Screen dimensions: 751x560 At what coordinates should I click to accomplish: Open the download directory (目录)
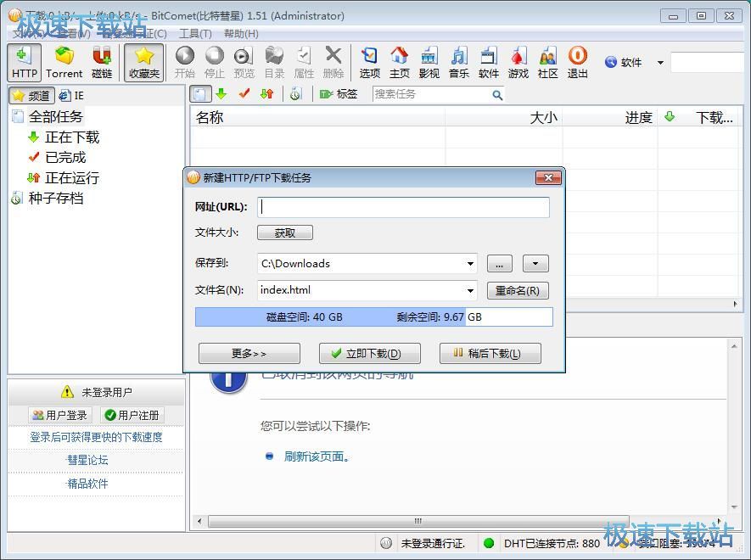(x=274, y=62)
